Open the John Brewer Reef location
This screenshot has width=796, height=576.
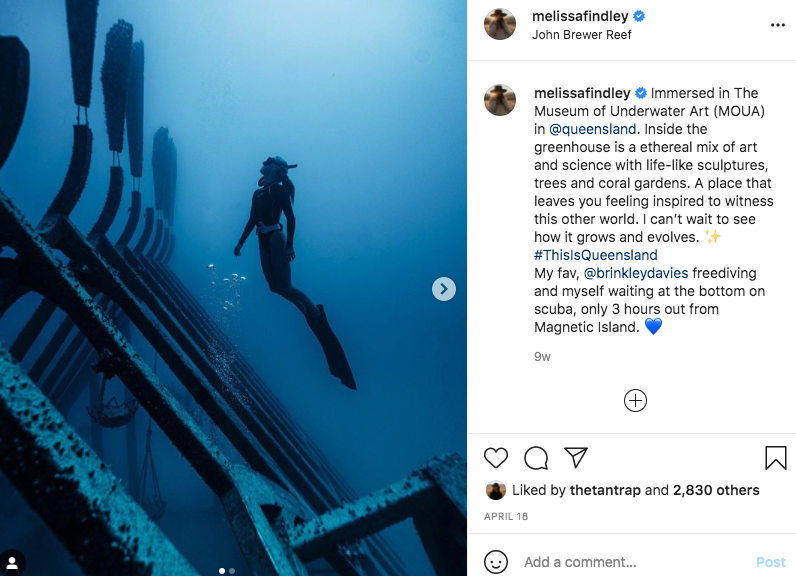[582, 35]
